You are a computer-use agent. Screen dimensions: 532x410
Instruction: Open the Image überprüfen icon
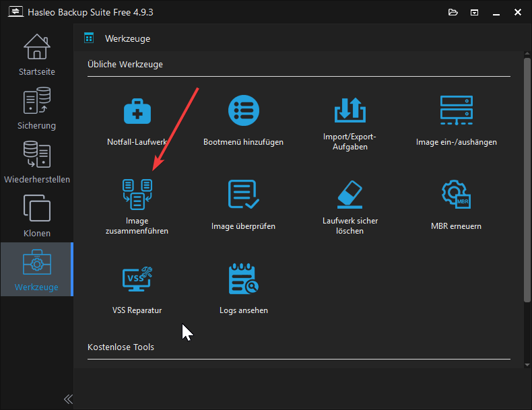point(244,195)
